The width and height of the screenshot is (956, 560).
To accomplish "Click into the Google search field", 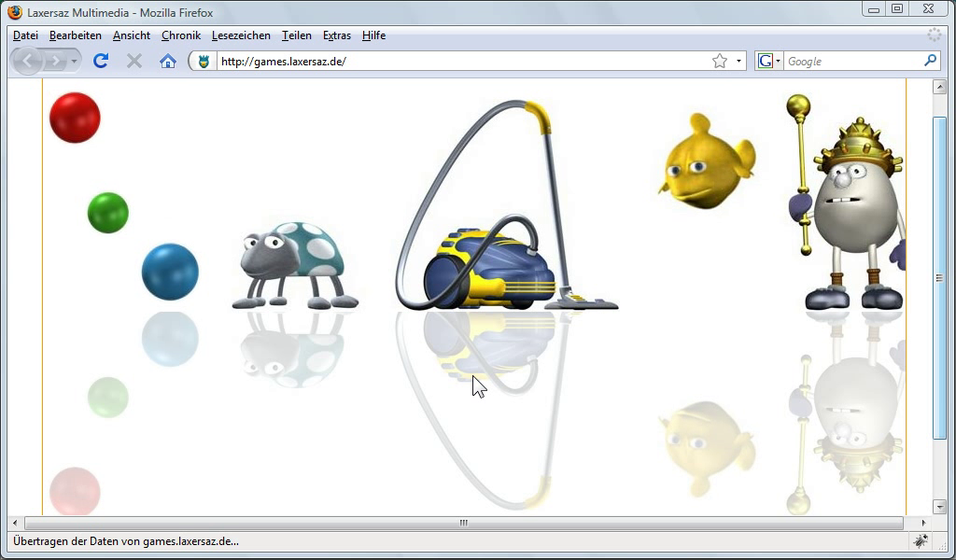I will tap(853, 61).
